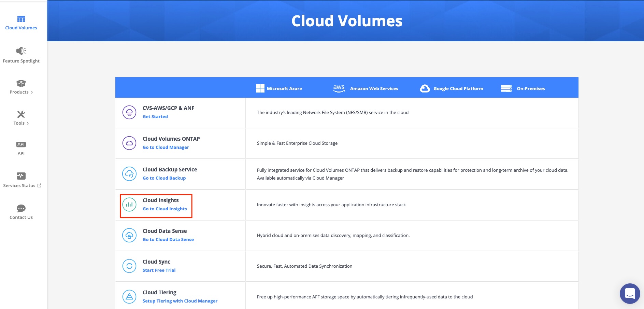Click the Cloud Tiering pyramid icon

click(x=129, y=297)
